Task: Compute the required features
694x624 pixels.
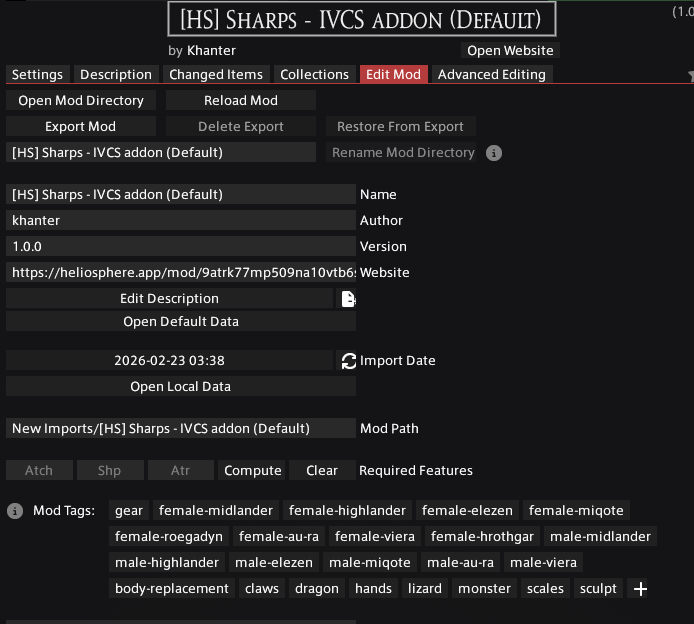Action: (x=252, y=471)
